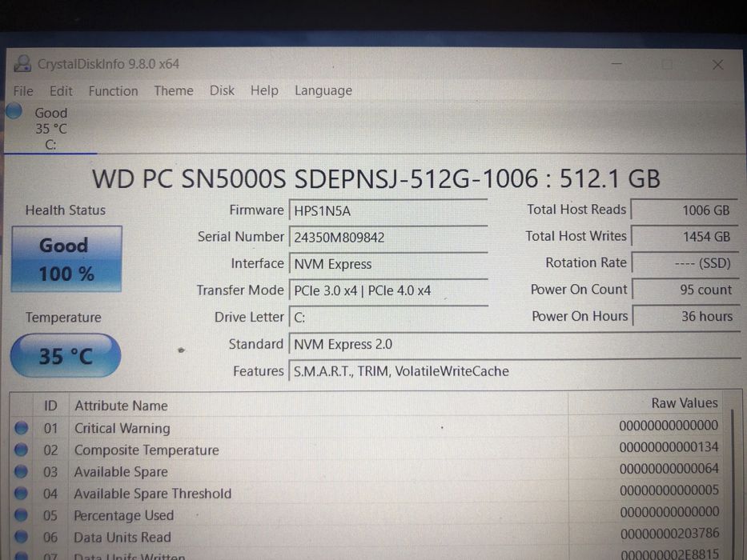Image resolution: width=747 pixels, height=560 pixels.
Task: Open the Function menu
Action: [113, 91]
